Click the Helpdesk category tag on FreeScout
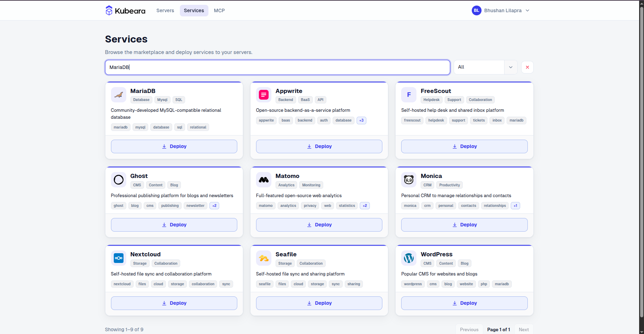Image resolution: width=644 pixels, height=334 pixels. [431, 100]
